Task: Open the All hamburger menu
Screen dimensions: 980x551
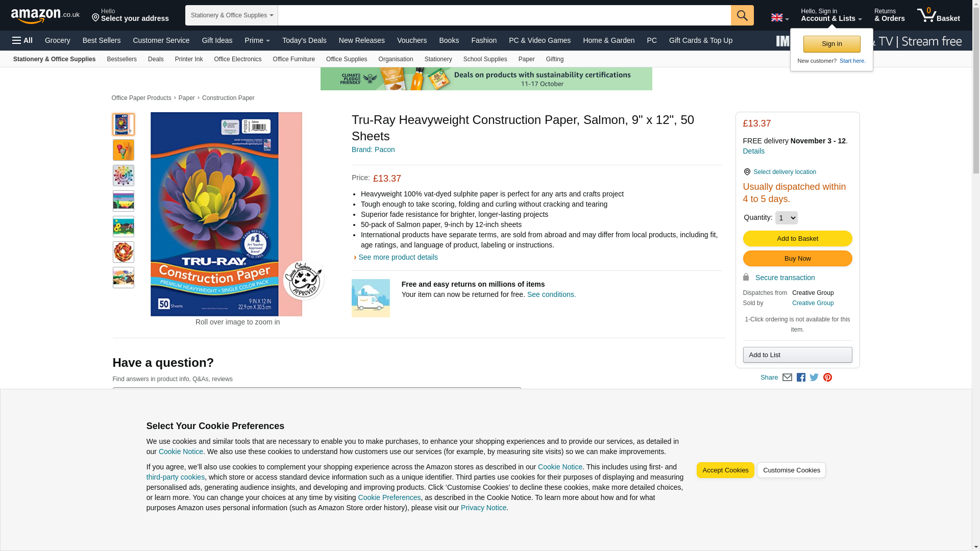Action: [x=22, y=40]
